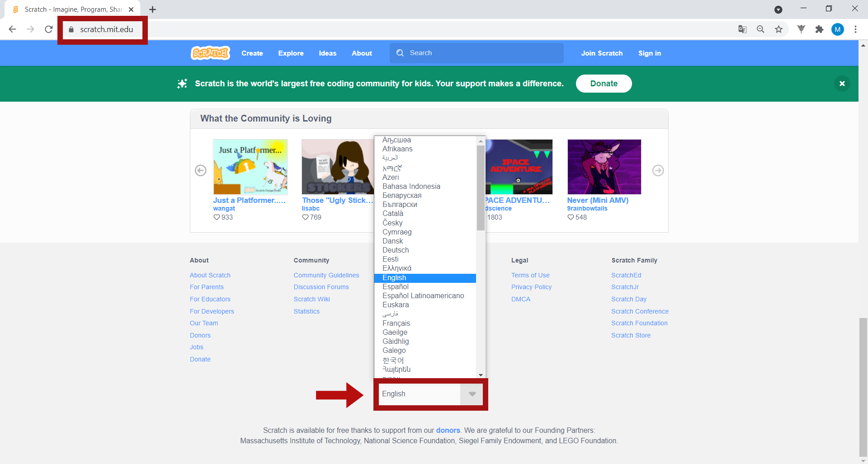
Task: Click address bar URL scratch.mit.edu
Action: pos(107,29)
